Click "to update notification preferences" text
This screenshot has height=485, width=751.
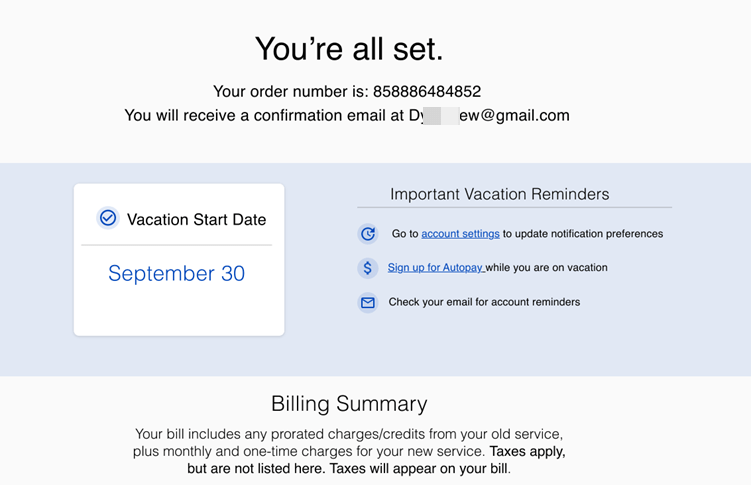click(x=582, y=234)
